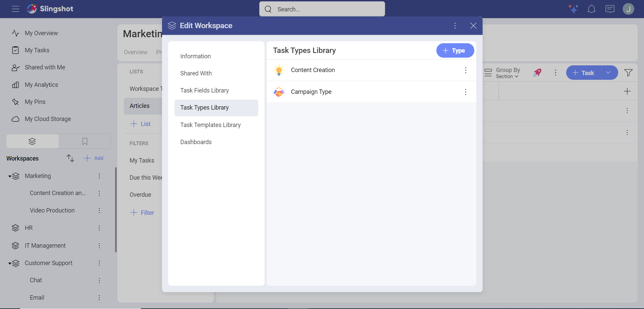Sort the workspaces list
The height and width of the screenshot is (309, 644).
(70, 158)
